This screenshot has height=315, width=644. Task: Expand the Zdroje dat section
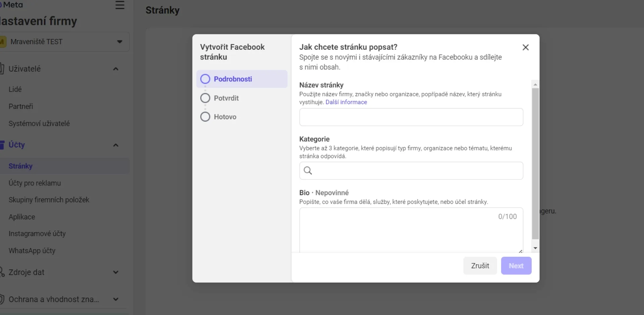(116, 272)
